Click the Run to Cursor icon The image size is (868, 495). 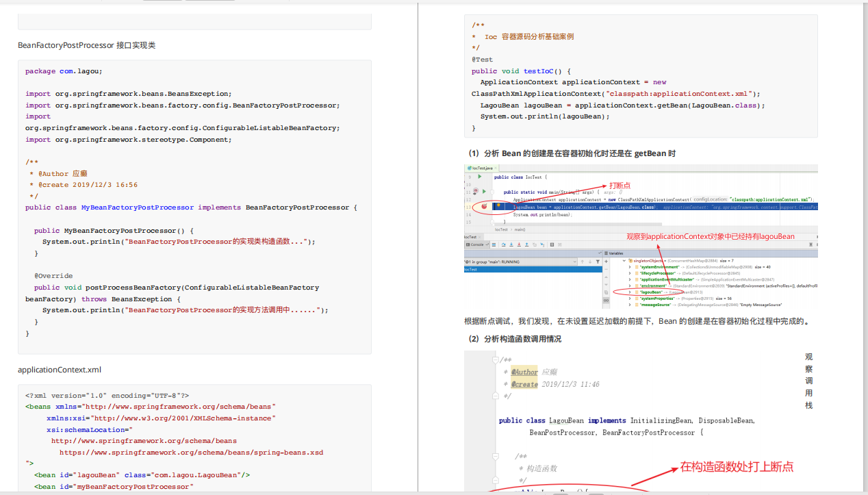click(x=542, y=244)
